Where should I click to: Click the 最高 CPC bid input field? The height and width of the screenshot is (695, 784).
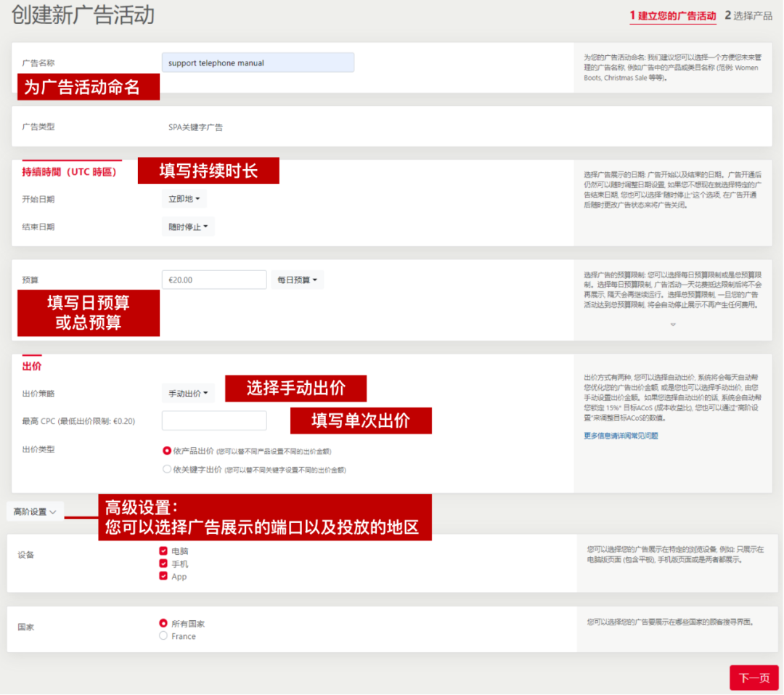coord(213,421)
